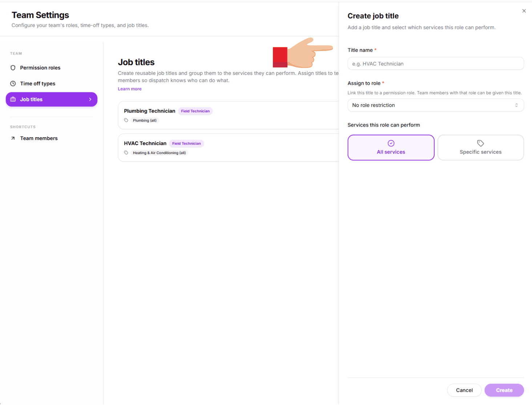
Task: Expand the Job titles chevron in sidebar
Action: coord(90,99)
